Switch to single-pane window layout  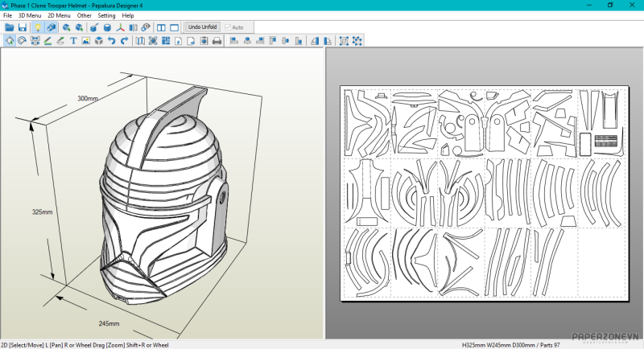[175, 27]
